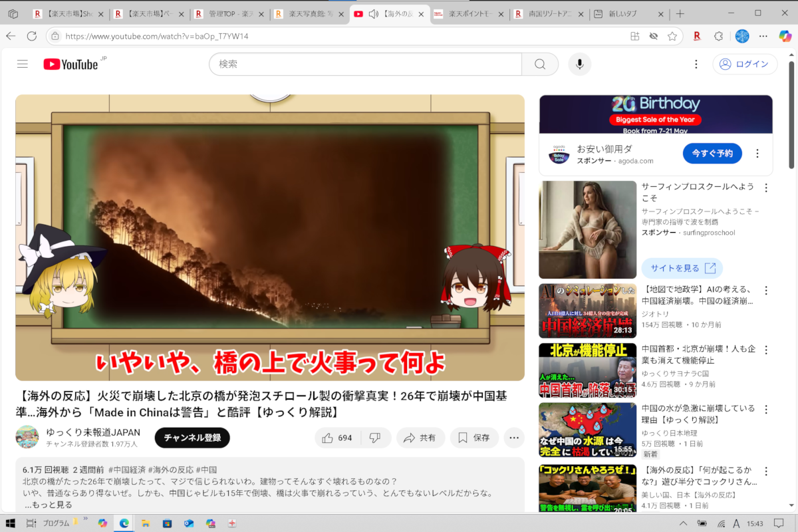This screenshot has height=532, width=798.
Task: Open 北京が機能停止 30:15 video thumbnail
Action: pyautogui.click(x=587, y=370)
